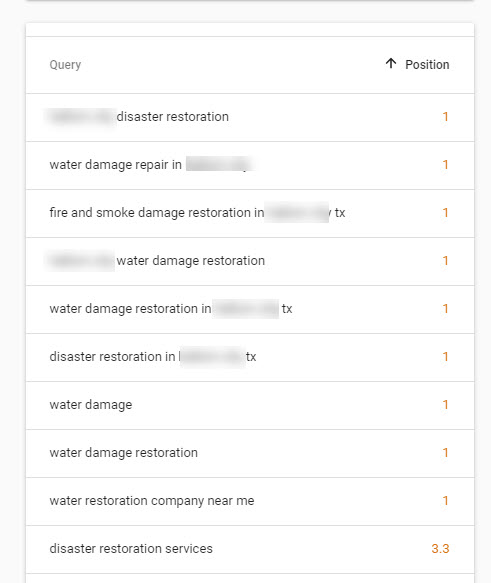Sort by the Position column header

[427, 65]
